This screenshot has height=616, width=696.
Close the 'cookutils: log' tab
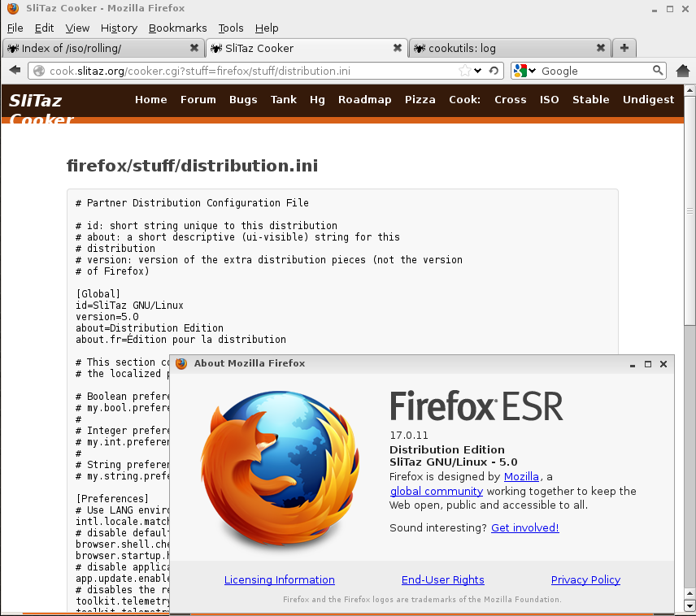point(601,47)
